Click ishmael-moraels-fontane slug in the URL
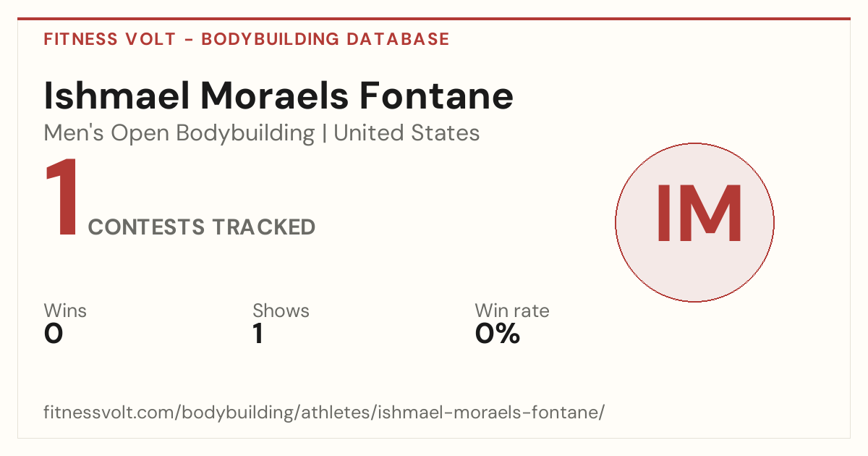This screenshot has width=868, height=456. point(488,413)
